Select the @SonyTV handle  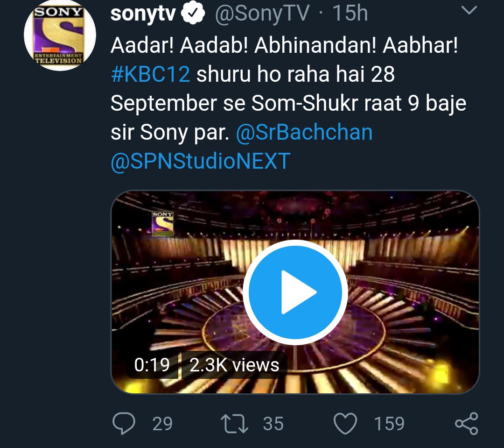(x=262, y=14)
